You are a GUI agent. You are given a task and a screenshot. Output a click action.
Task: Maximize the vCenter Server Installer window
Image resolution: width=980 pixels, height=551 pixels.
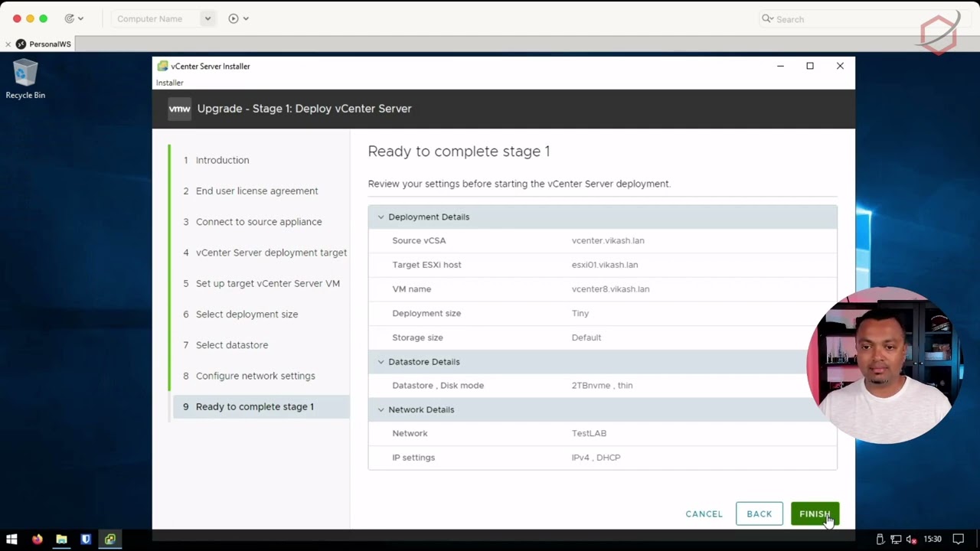pos(810,67)
